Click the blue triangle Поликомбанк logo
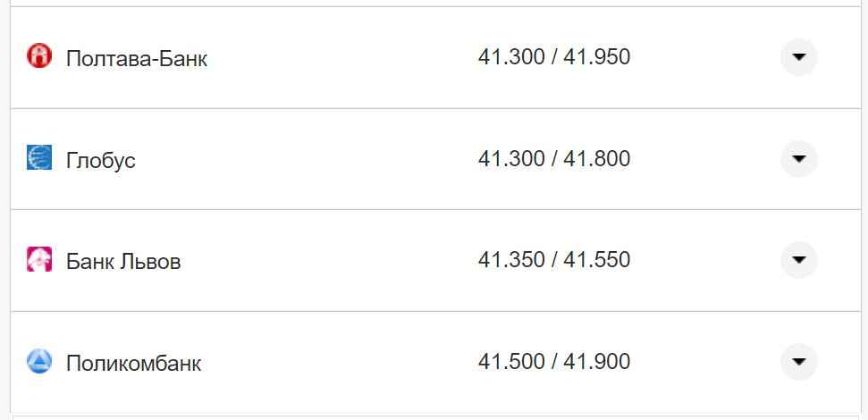868x420 pixels. 39,361
